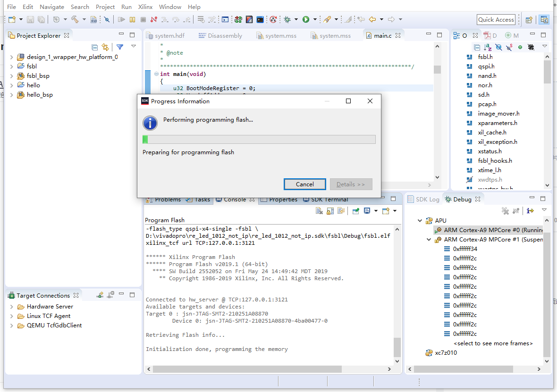The image size is (557, 392).
Task: Open the Run icon dropdown arrow
Action: (315, 19)
